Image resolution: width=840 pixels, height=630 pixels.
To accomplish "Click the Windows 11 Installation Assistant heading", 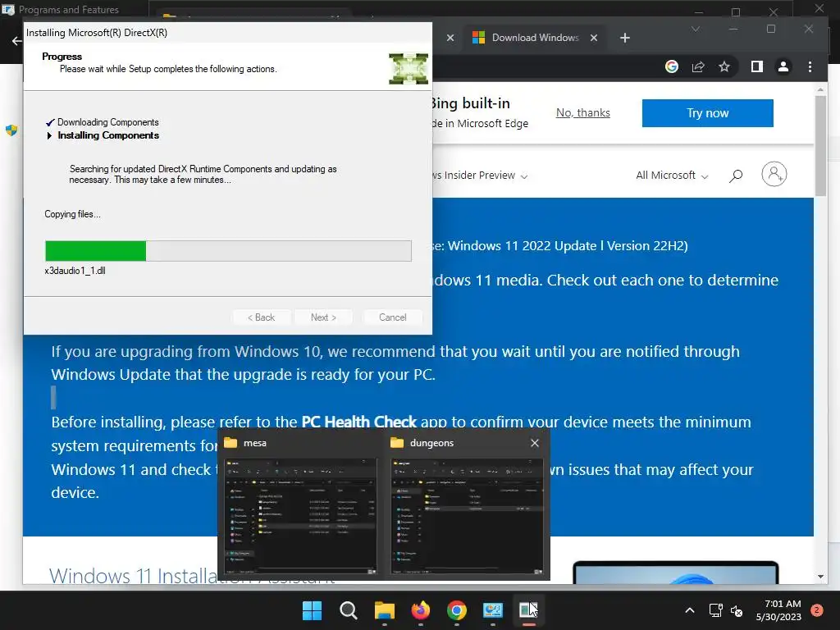I will click(x=192, y=575).
